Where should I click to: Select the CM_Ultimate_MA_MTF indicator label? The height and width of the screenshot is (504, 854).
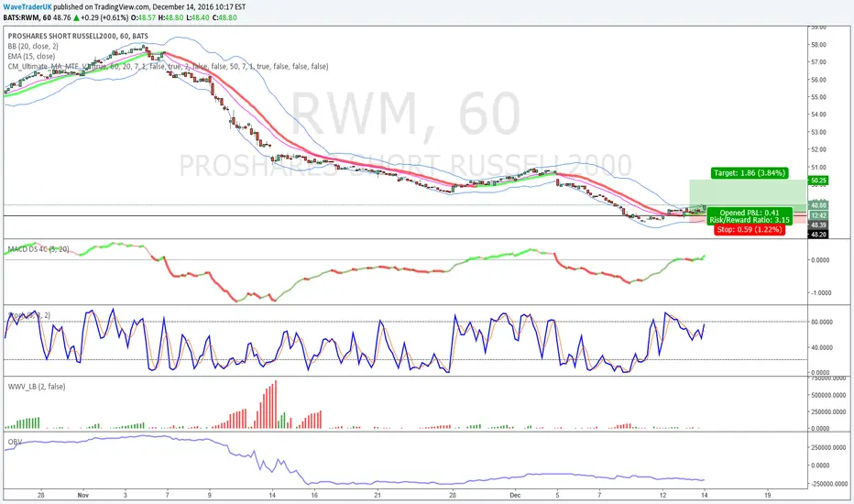(x=168, y=67)
